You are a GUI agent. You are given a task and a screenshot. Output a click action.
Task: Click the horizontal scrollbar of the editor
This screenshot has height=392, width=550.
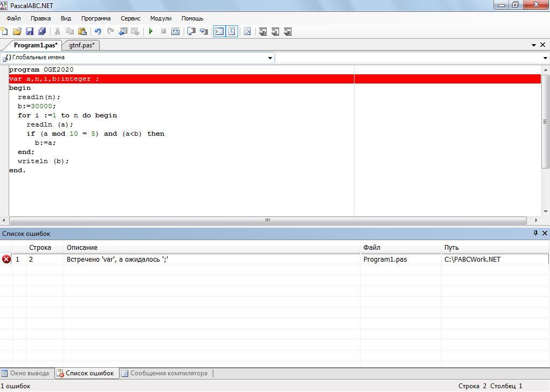click(267, 220)
